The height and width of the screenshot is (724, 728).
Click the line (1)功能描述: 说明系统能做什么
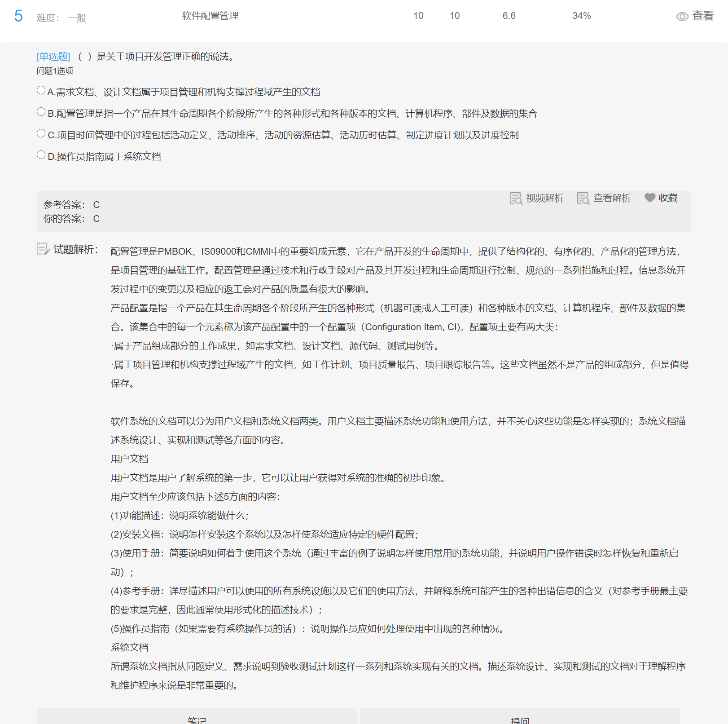180,515
